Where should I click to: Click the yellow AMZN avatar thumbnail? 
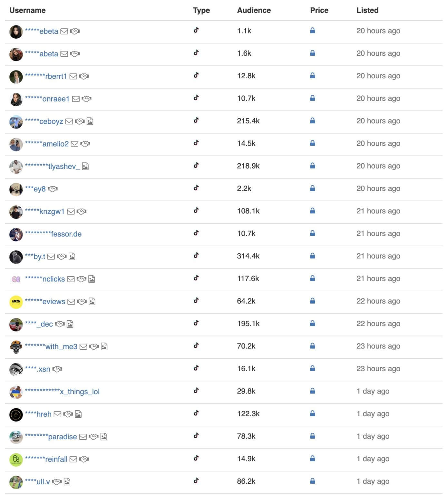click(16, 302)
